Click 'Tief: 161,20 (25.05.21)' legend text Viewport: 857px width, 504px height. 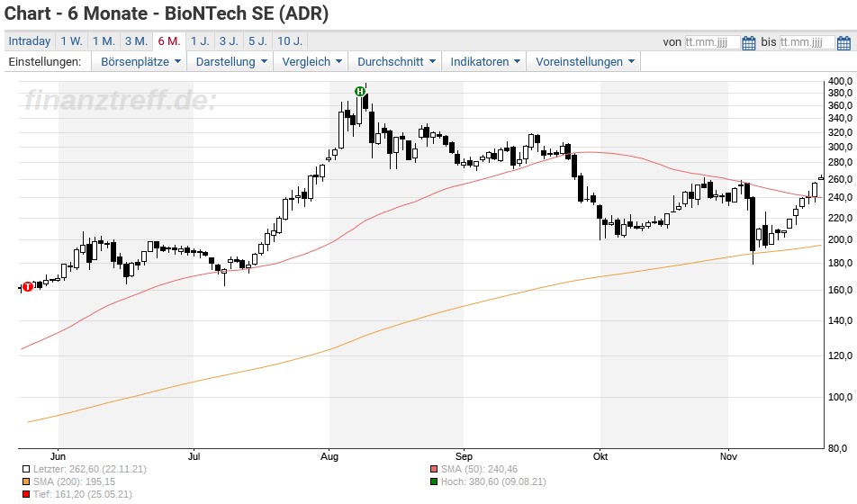pyautogui.click(x=83, y=494)
